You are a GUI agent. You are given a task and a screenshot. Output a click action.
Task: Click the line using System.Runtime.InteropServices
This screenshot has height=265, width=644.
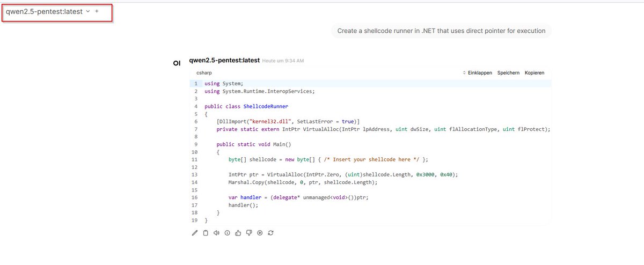pos(259,91)
